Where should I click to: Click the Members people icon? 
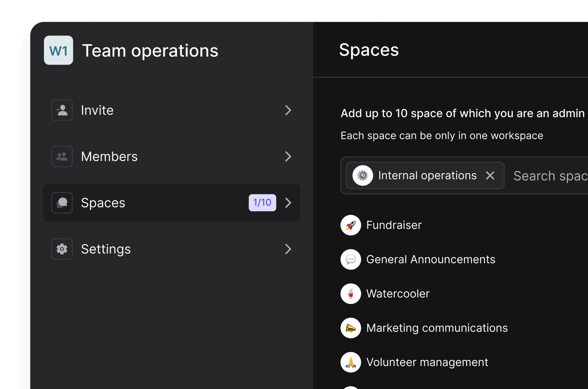(62, 156)
